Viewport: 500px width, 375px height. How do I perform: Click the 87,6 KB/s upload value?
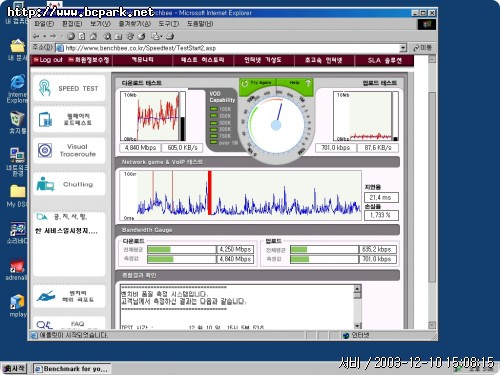(x=378, y=148)
